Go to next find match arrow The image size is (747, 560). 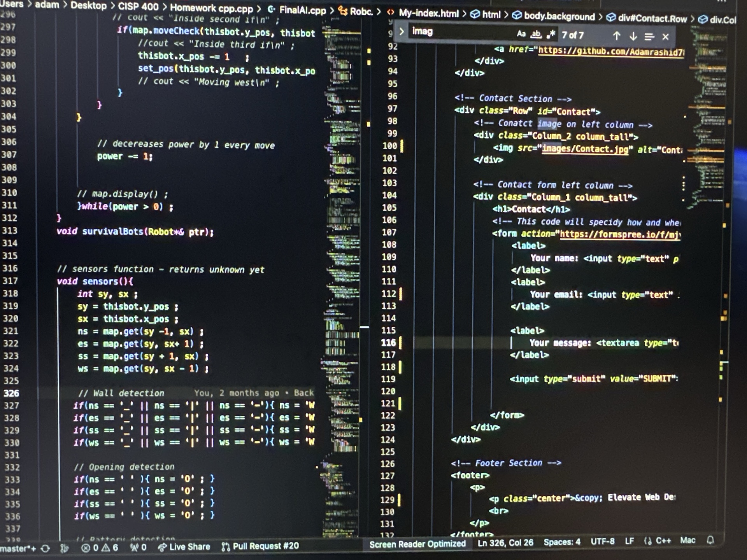633,36
